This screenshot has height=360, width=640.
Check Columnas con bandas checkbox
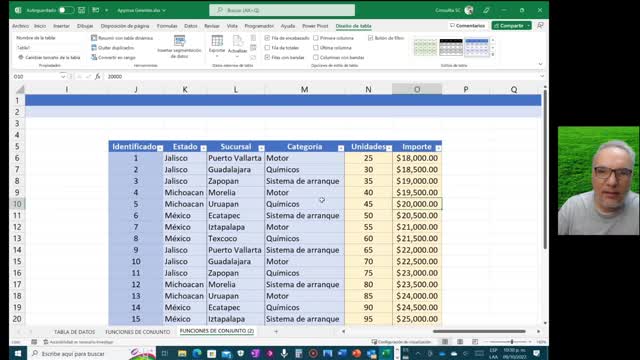pyautogui.click(x=316, y=58)
